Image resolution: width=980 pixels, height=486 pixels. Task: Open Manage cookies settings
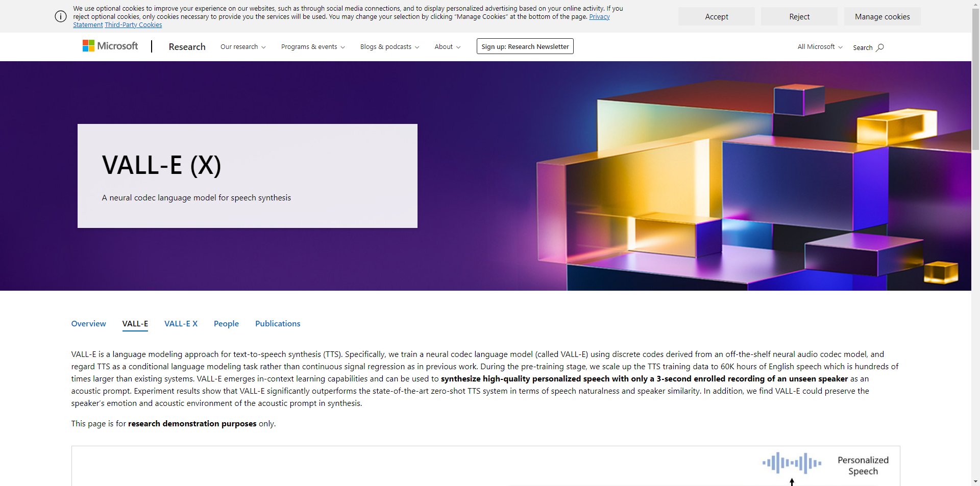(x=883, y=16)
